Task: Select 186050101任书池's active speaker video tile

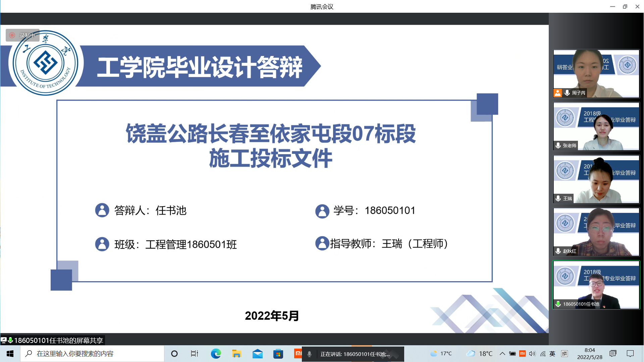Action: 596,285
